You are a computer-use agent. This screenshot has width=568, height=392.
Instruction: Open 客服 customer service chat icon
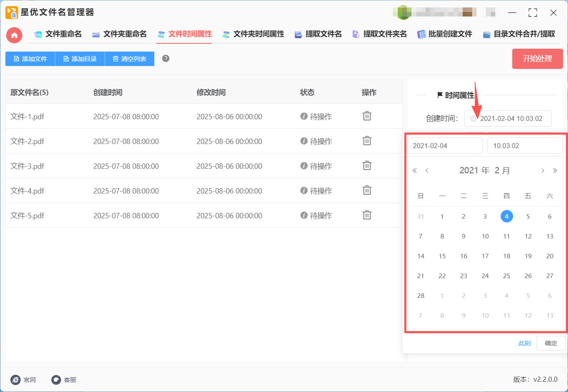pyautogui.click(x=56, y=380)
